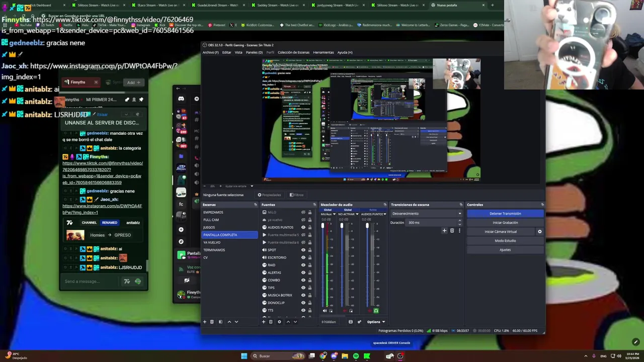Open Herramientas menu in OBS
The height and width of the screenshot is (362, 644).
click(324, 52)
